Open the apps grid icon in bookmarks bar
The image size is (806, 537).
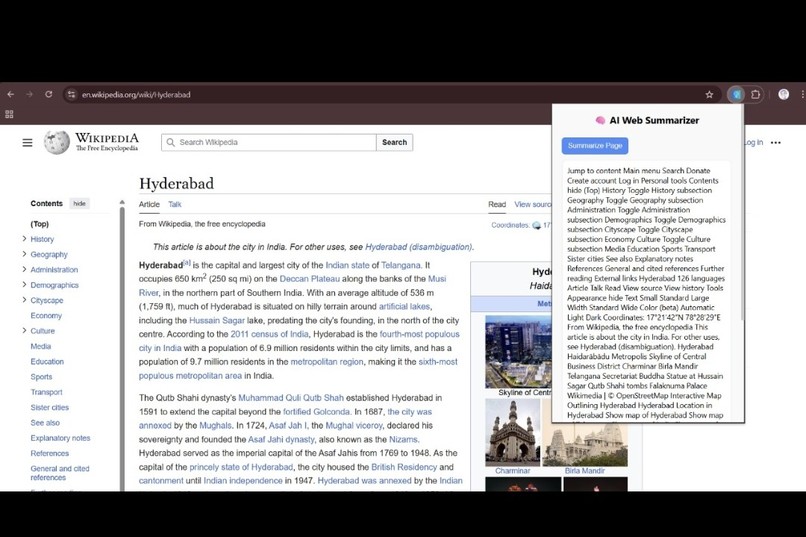click(9, 114)
